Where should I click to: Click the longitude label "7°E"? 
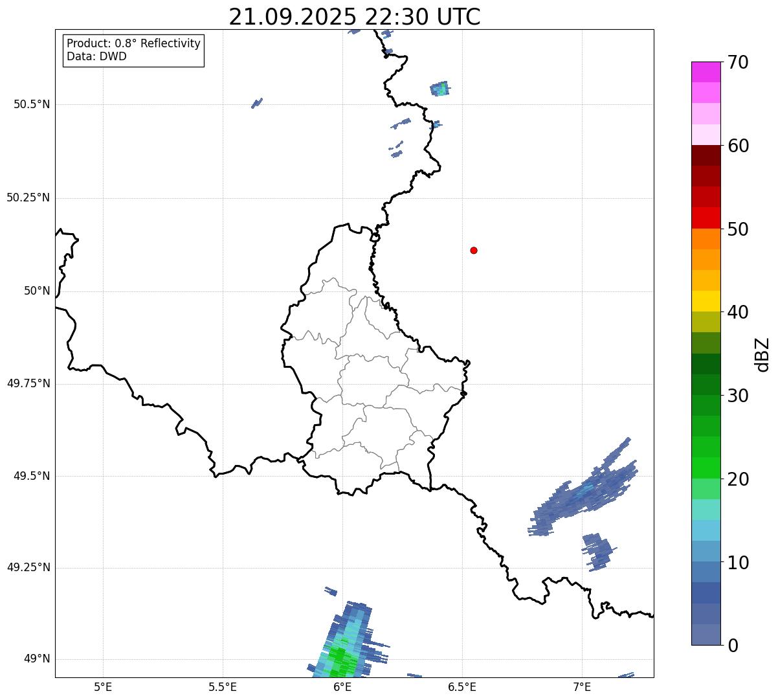pos(582,686)
